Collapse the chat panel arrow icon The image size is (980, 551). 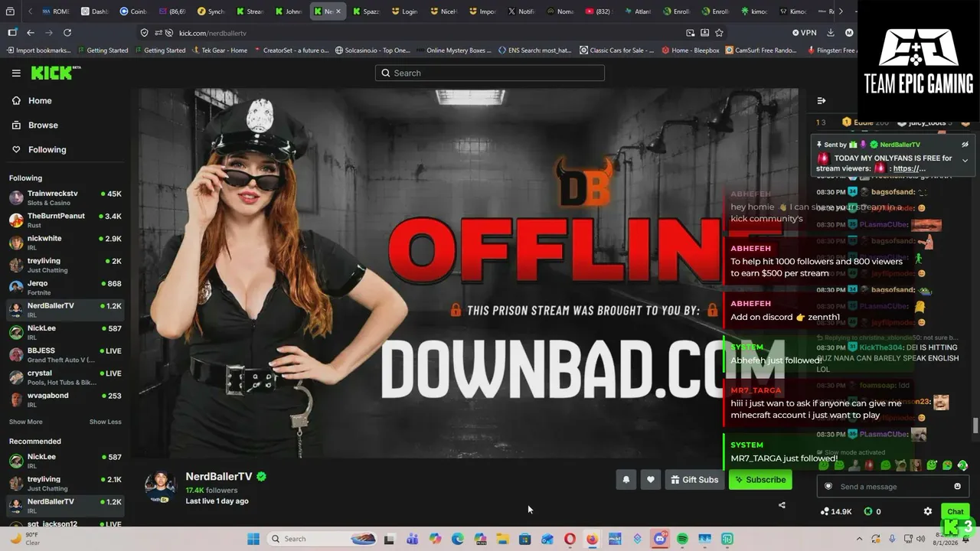[x=822, y=100]
